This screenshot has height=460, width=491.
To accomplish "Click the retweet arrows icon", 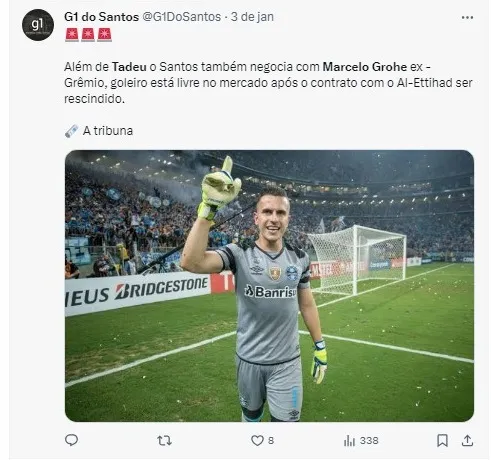I will [164, 441].
